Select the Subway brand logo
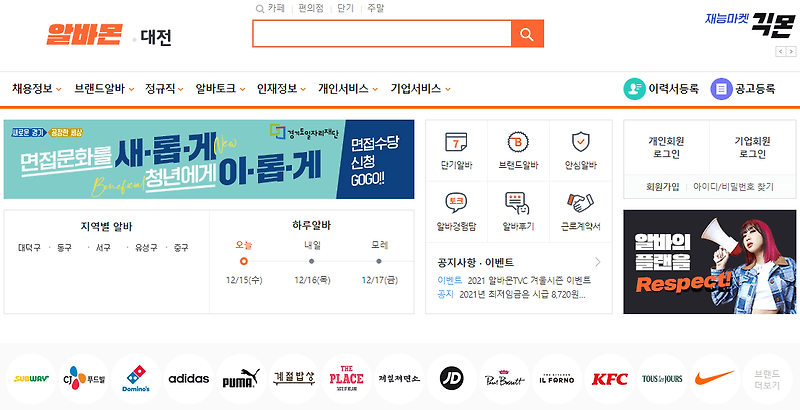The width and height of the screenshot is (800, 410). click(x=31, y=379)
